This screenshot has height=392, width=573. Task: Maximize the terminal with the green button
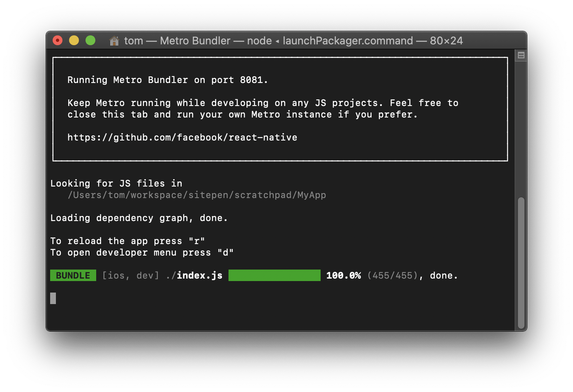(90, 40)
